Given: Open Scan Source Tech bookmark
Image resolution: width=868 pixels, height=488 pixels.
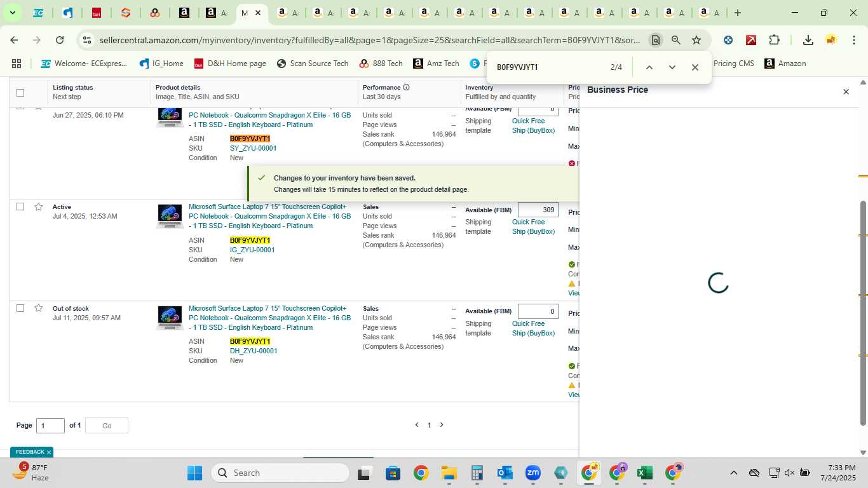Looking at the screenshot, I should [x=312, y=64].
